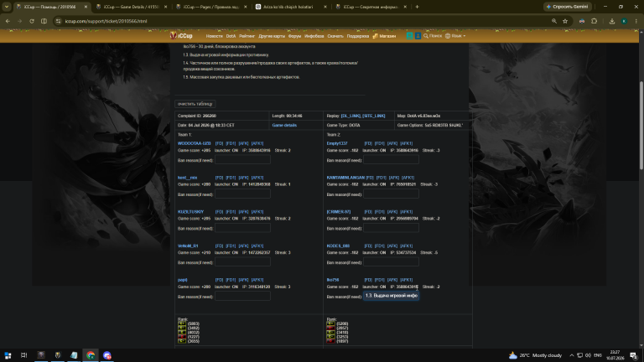The image size is (644, 362).
Task: Open the browser extensions puzzle icon
Action: point(594,21)
